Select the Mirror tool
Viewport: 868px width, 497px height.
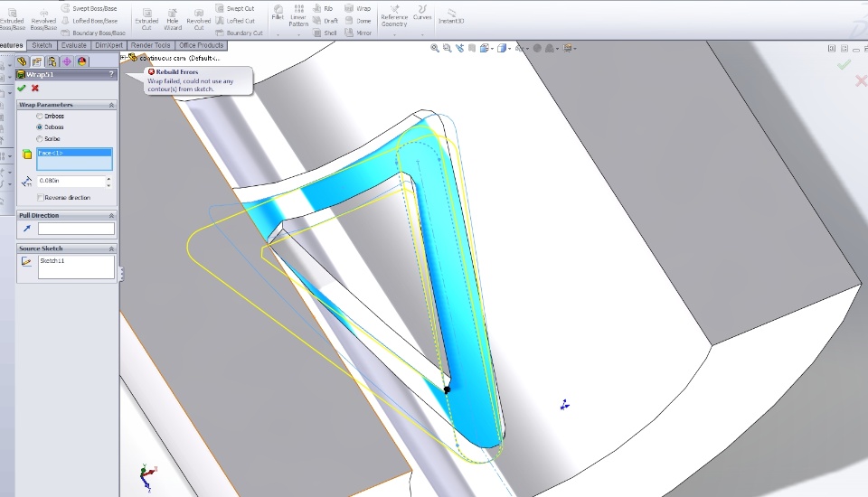[x=358, y=33]
